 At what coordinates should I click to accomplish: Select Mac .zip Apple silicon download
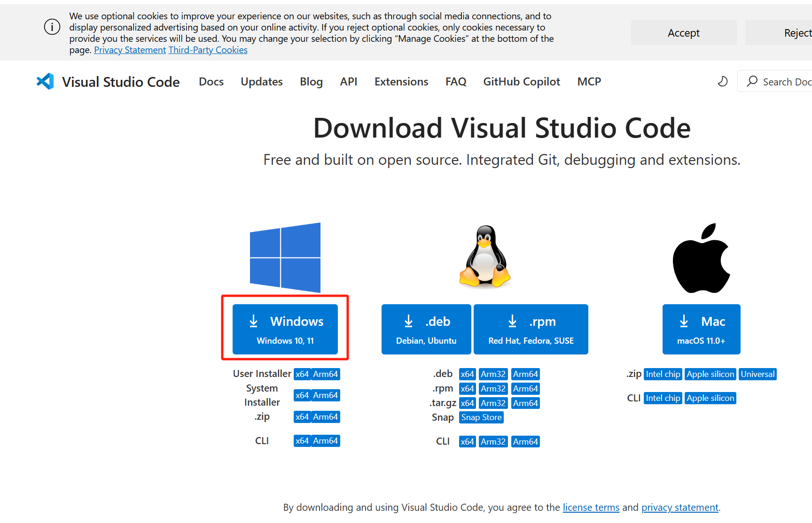[x=710, y=374]
